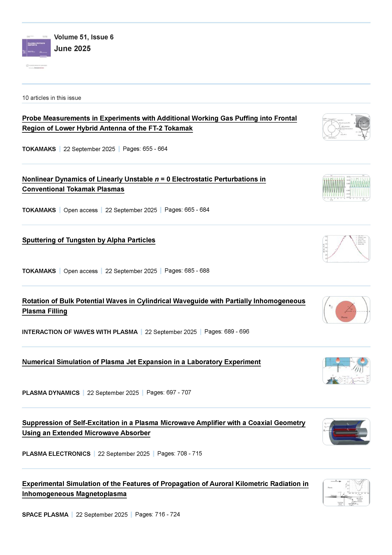392x555 pixels.
Task: Click the tungsten sputtering curve graph thumbnail
Action: point(346,249)
